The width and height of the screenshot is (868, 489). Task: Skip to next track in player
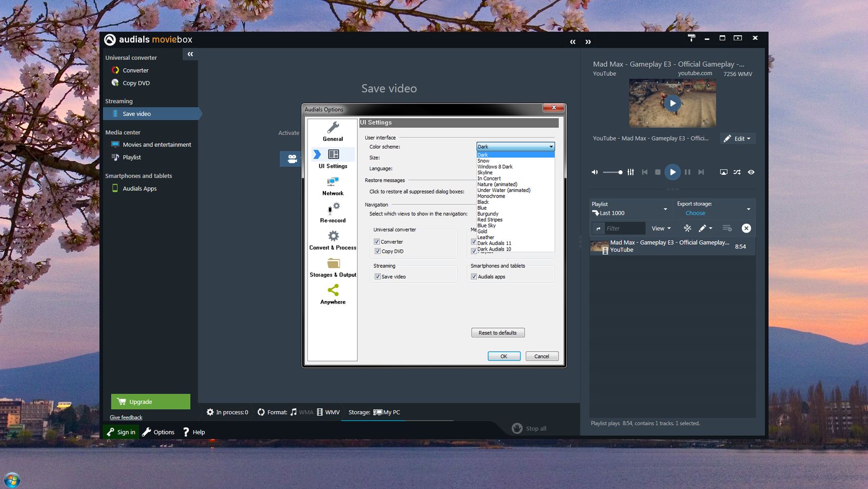point(701,172)
